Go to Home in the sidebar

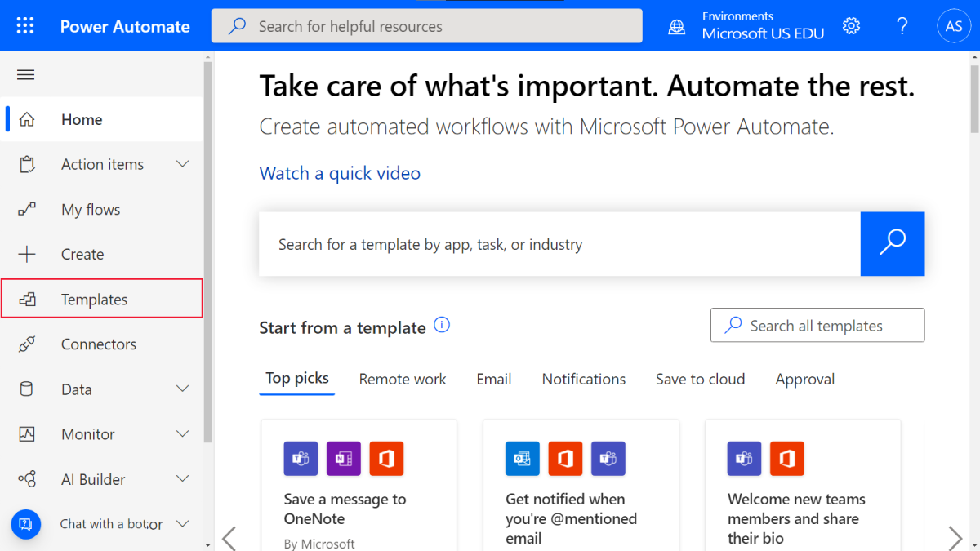click(x=101, y=119)
